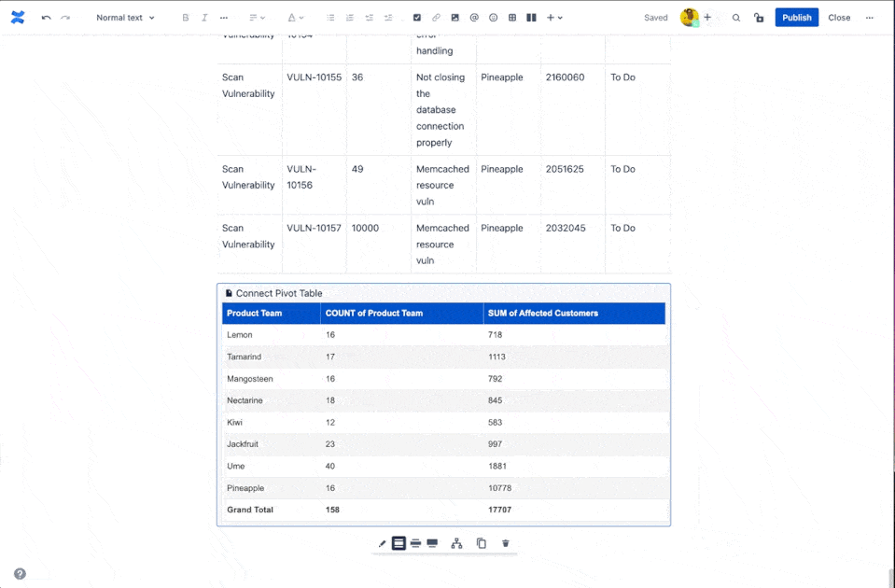Viewport: 895px width, 588px height.
Task: Click the 2051625 cell
Action: click(565, 170)
